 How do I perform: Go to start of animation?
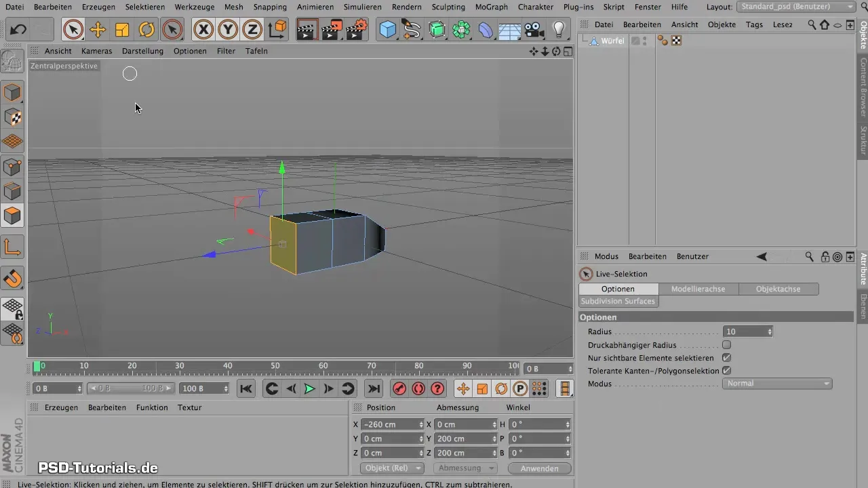coord(246,388)
